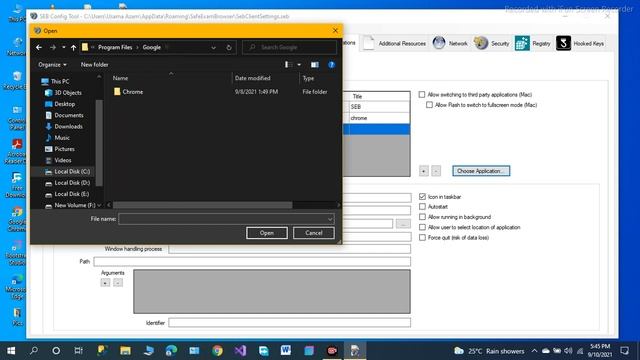Enable Allow Flash to switch to fullscreen
Viewport: 640px width, 360px height.
(x=429, y=105)
